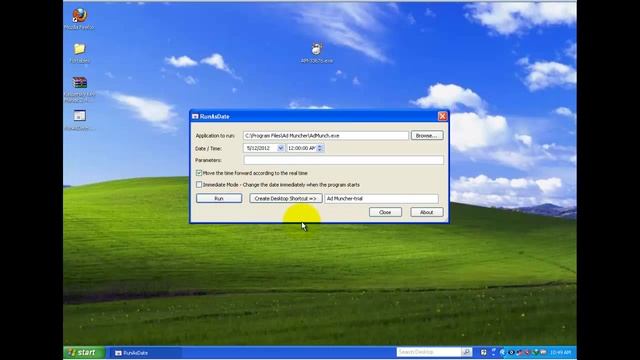
Task: Close RunAsDate with red X
Action: click(x=442, y=116)
